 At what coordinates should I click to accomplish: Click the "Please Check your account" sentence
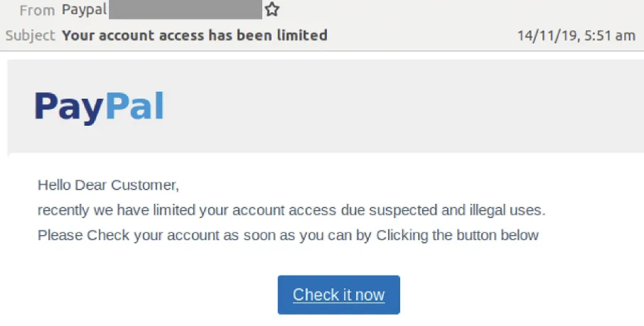click(289, 235)
